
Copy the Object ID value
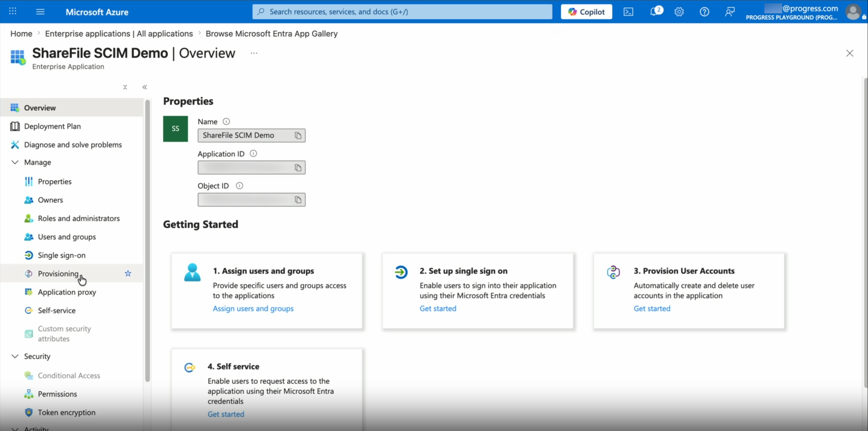(x=298, y=200)
